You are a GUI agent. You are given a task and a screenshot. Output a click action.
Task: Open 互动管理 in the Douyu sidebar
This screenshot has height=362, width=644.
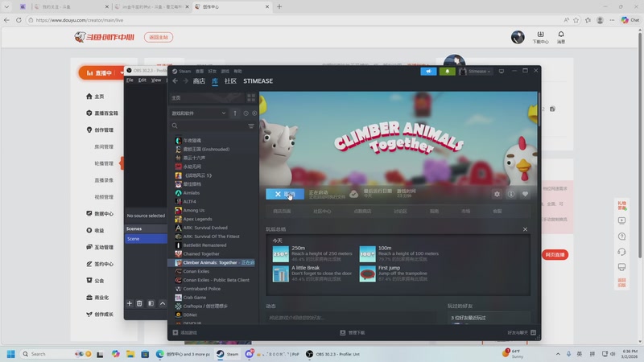pos(100,247)
